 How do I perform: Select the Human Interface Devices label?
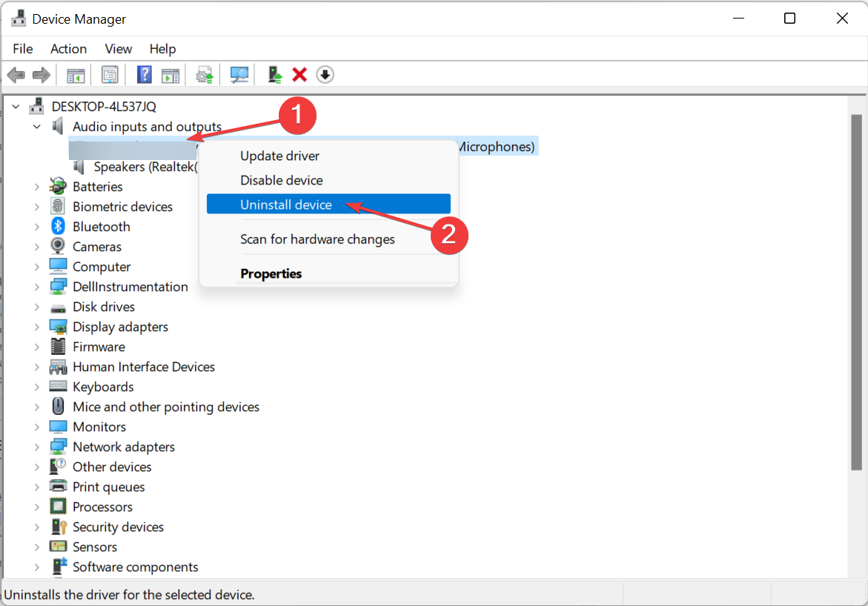pyautogui.click(x=143, y=367)
